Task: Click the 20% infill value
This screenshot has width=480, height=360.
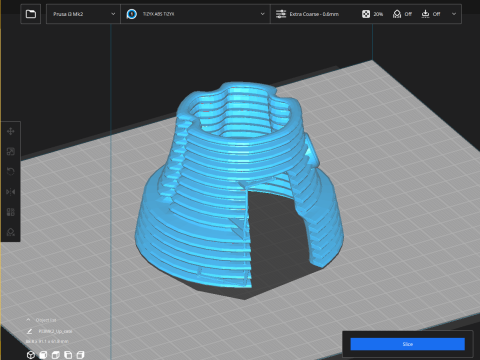Action: click(378, 14)
